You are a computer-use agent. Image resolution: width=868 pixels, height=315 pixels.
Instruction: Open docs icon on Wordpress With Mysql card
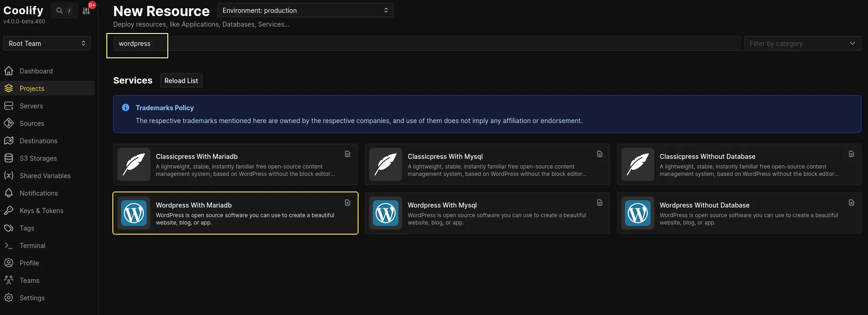coord(600,203)
